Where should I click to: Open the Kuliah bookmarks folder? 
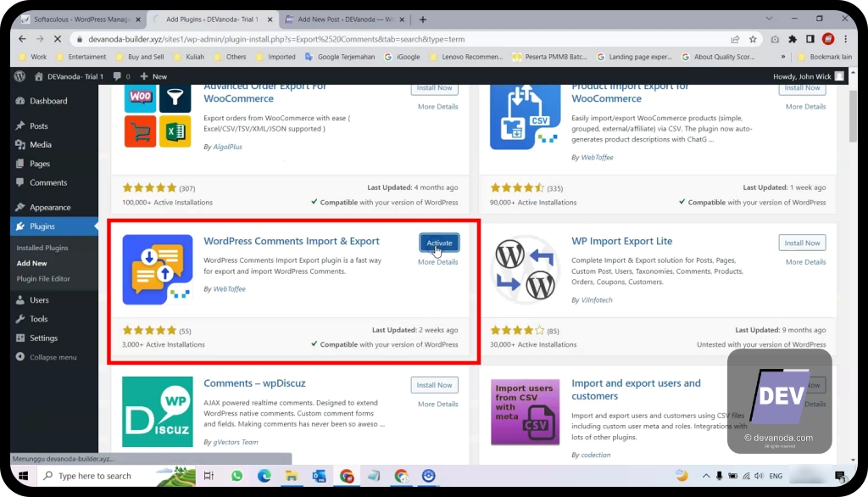189,57
